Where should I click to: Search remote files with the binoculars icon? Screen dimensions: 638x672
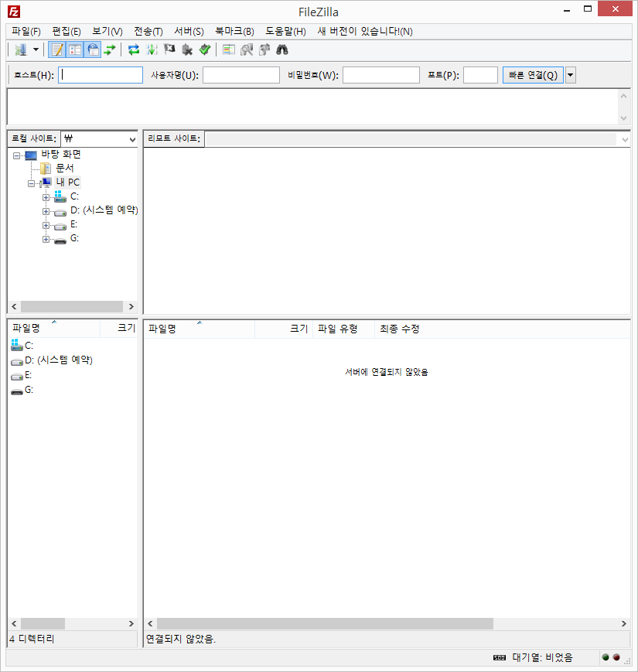[x=282, y=50]
